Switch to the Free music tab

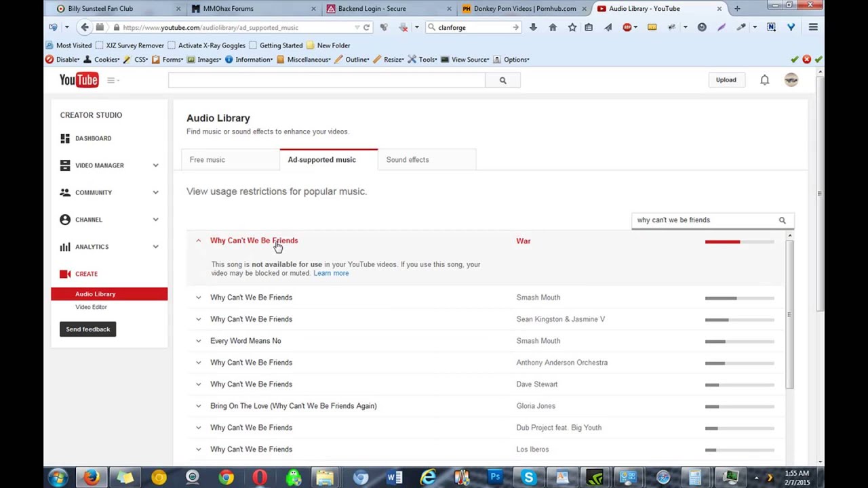pos(231,160)
